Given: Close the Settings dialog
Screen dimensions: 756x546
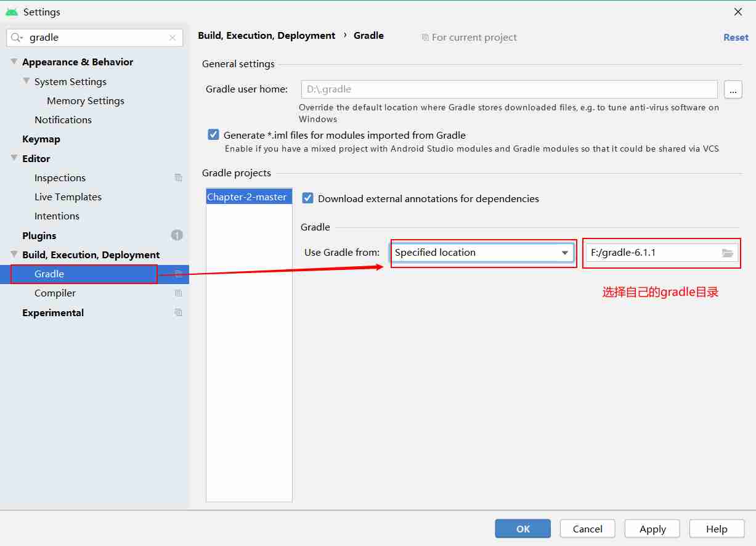Looking at the screenshot, I should pos(738,12).
